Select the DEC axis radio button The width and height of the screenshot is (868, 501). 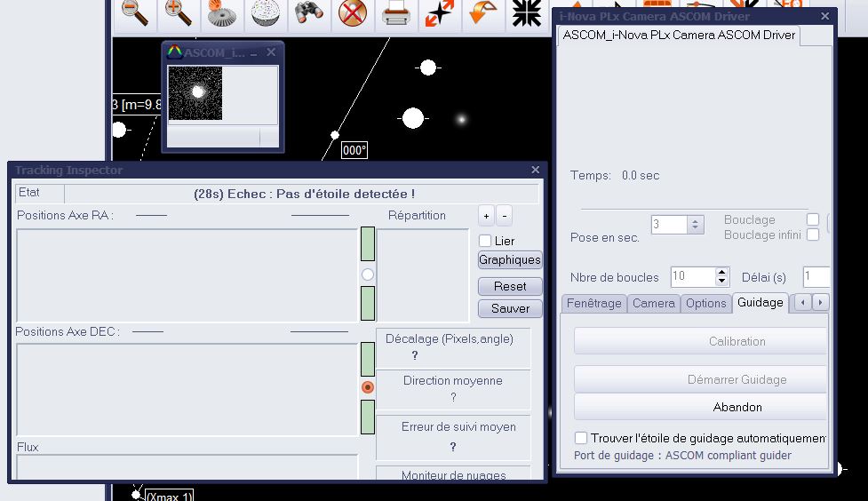[x=368, y=387]
